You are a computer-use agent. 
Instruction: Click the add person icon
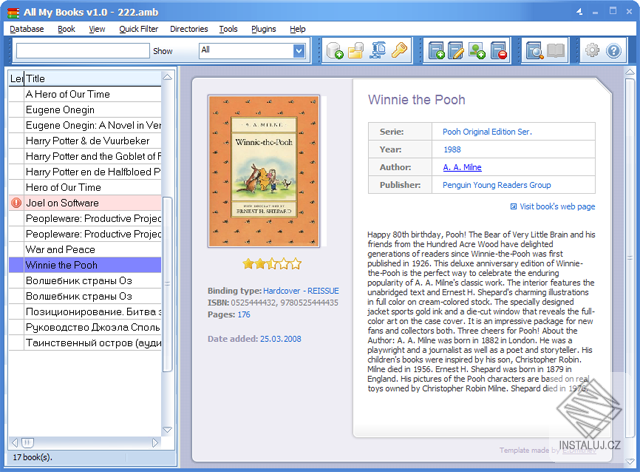click(477, 51)
